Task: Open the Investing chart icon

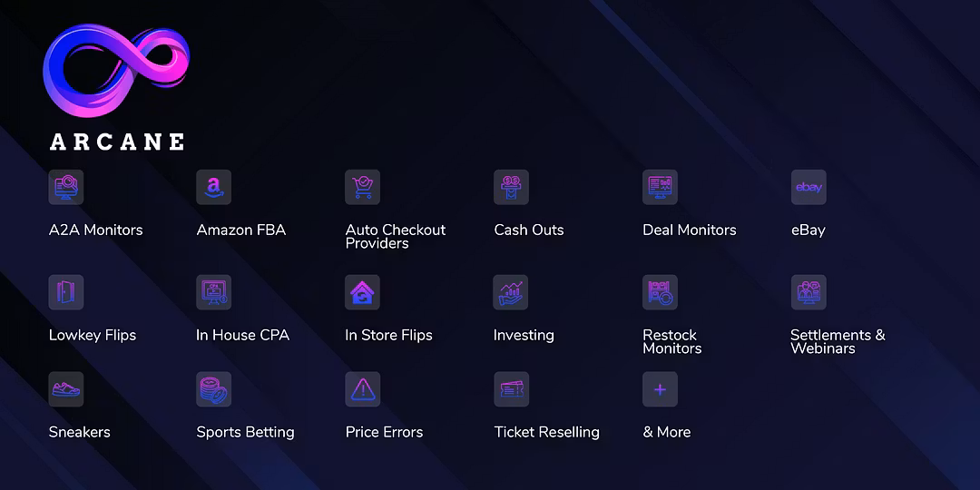Action: pyautogui.click(x=511, y=292)
